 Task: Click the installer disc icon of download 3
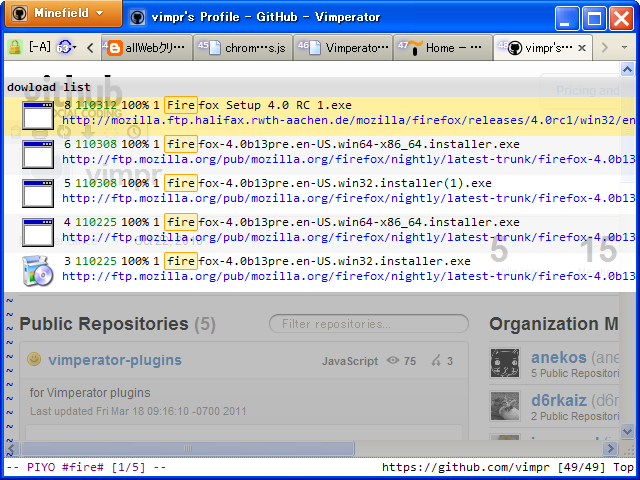(x=38, y=270)
